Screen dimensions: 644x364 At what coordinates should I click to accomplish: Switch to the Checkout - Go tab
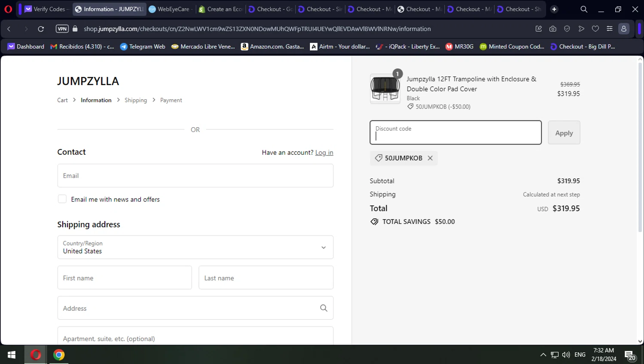tap(270, 9)
